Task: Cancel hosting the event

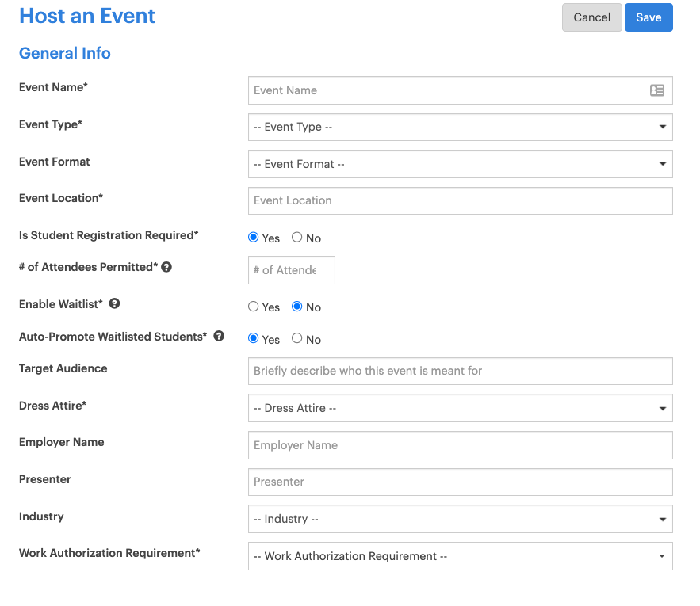Action: 591,17
